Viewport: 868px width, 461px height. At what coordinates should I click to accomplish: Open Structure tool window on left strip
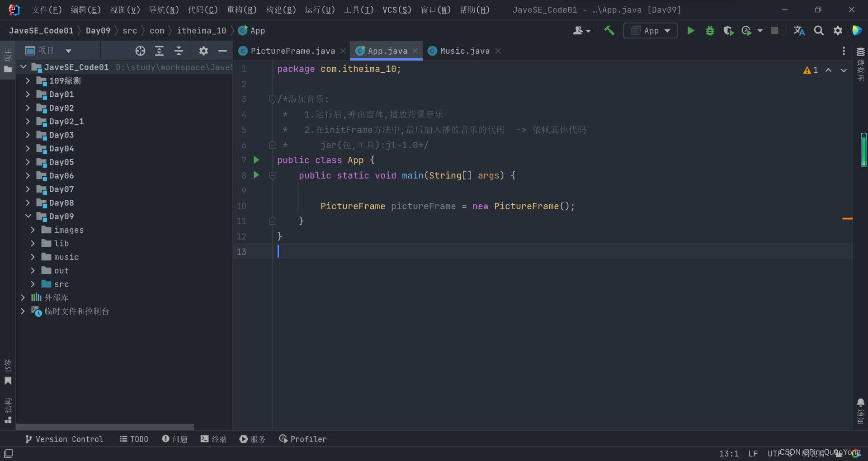pyautogui.click(x=8, y=410)
